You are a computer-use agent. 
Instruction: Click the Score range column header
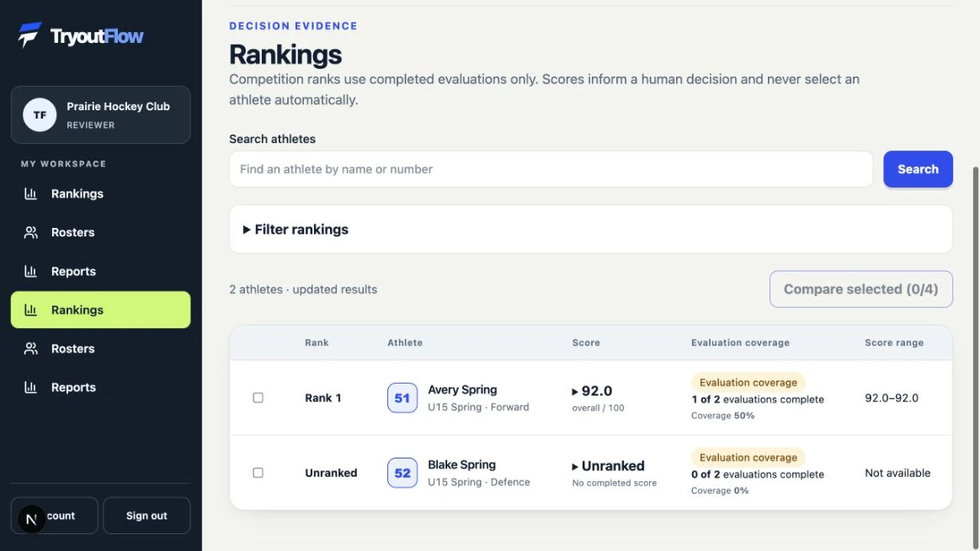tap(894, 342)
